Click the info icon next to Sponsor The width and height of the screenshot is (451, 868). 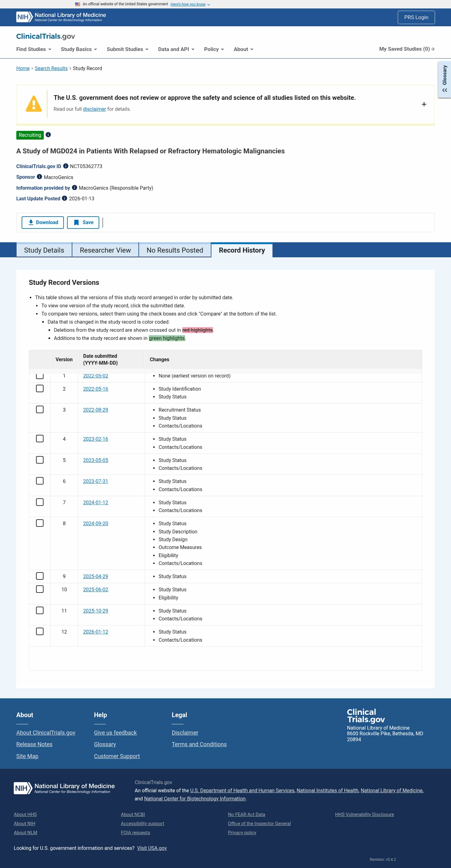pos(39,177)
